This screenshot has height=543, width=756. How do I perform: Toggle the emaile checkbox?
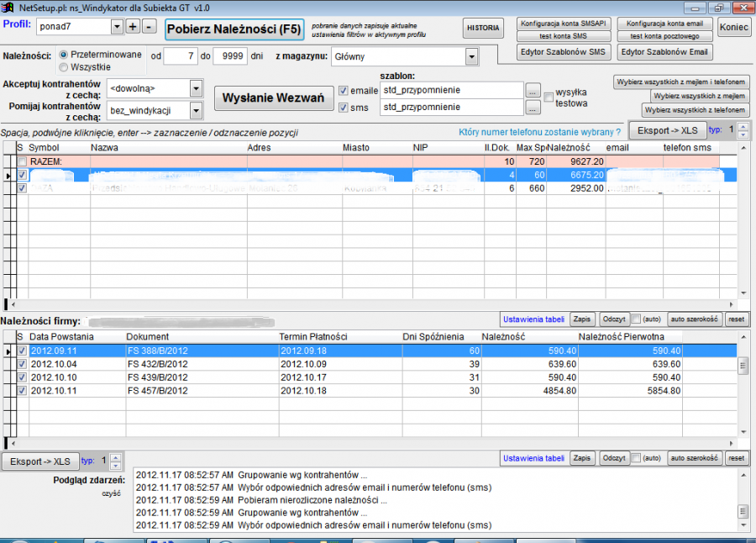click(344, 91)
